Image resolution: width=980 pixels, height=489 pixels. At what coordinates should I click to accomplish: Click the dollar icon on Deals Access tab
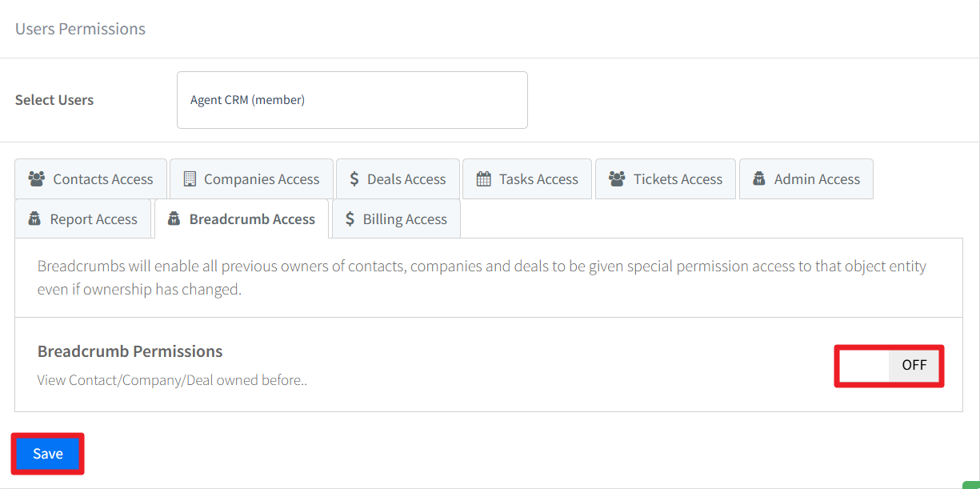354,179
